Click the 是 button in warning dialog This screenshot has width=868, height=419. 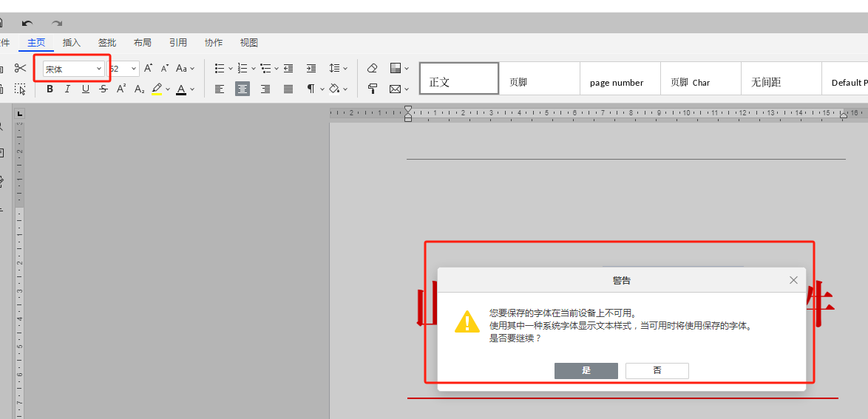pos(586,371)
